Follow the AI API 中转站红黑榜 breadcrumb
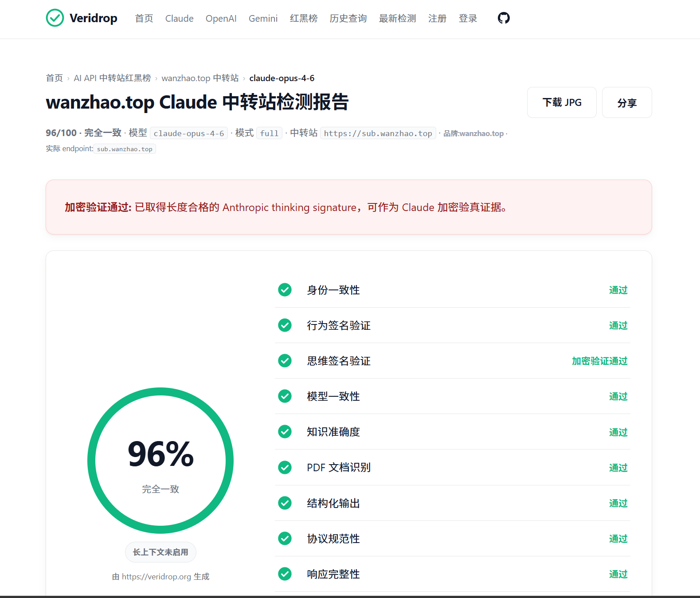 point(112,78)
